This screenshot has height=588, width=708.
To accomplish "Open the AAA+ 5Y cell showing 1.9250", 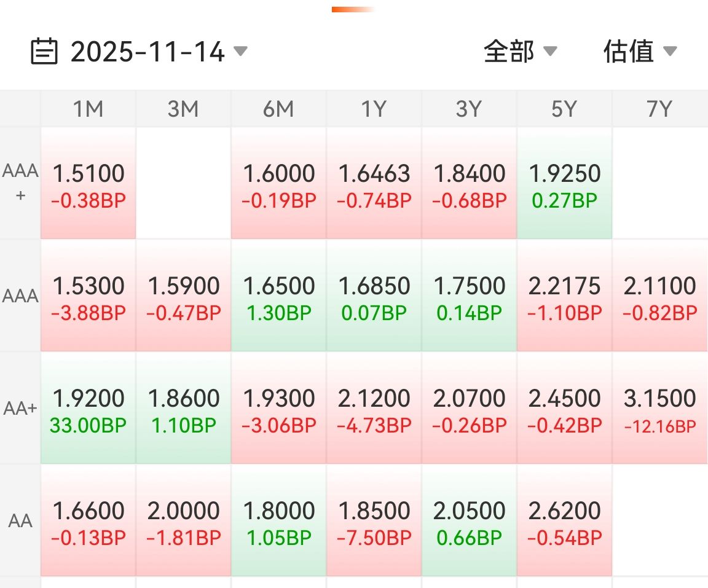I will [x=564, y=183].
